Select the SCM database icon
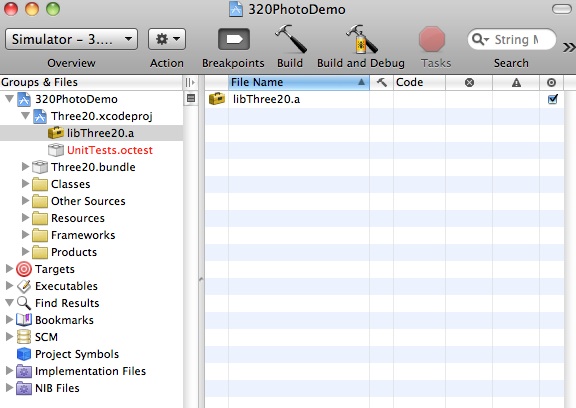The width and height of the screenshot is (576, 408). (x=24, y=337)
